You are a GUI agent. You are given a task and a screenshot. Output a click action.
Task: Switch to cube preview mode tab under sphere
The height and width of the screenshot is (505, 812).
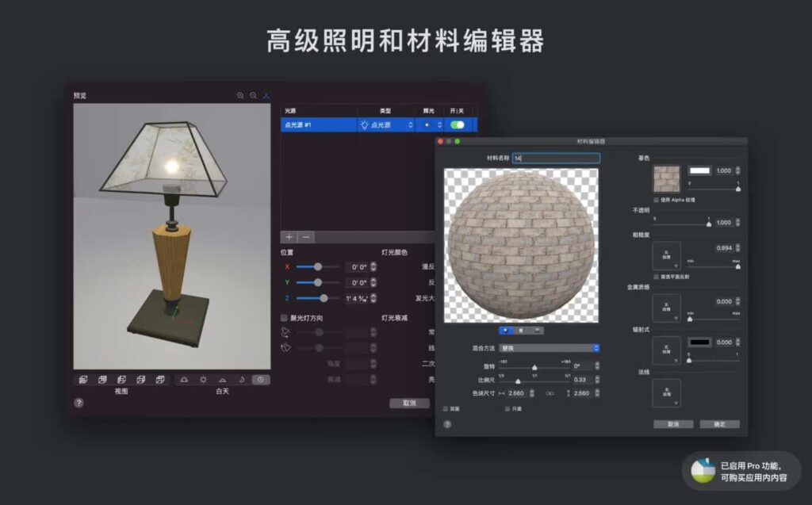click(x=521, y=331)
